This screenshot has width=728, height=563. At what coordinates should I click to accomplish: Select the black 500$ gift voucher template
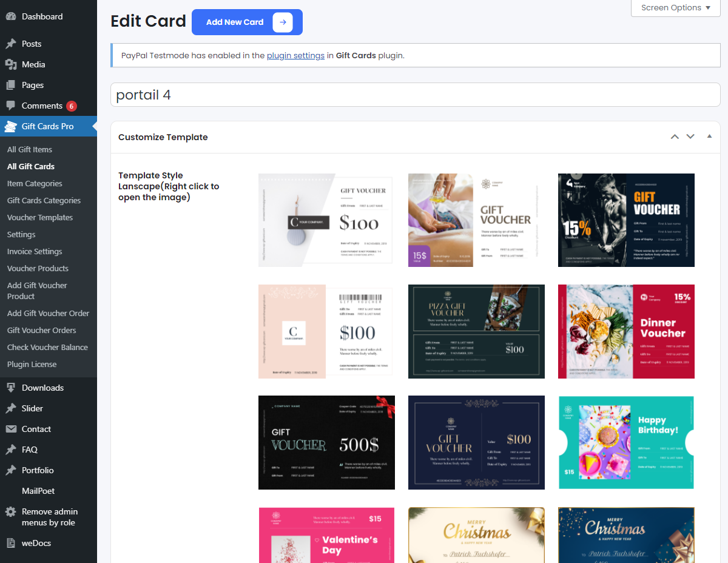(326, 442)
